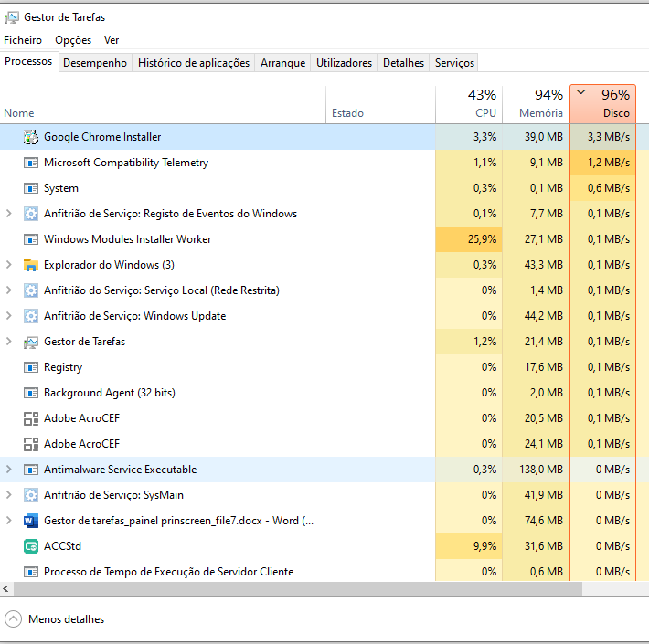Click the Background Agent (32 bits) icon
This screenshot has height=644, width=649.
(x=31, y=393)
